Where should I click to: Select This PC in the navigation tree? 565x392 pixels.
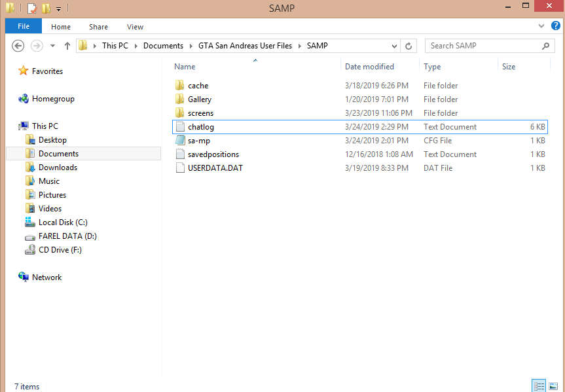(45, 126)
